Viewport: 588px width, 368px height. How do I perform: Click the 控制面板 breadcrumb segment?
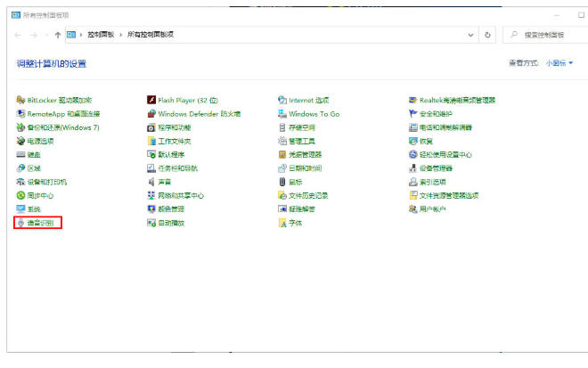tap(101, 35)
